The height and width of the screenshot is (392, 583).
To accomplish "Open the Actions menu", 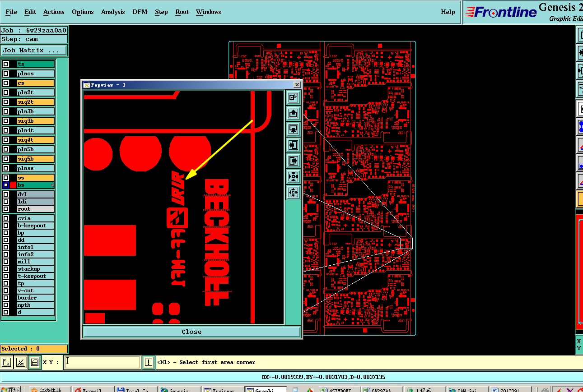I will (54, 12).
